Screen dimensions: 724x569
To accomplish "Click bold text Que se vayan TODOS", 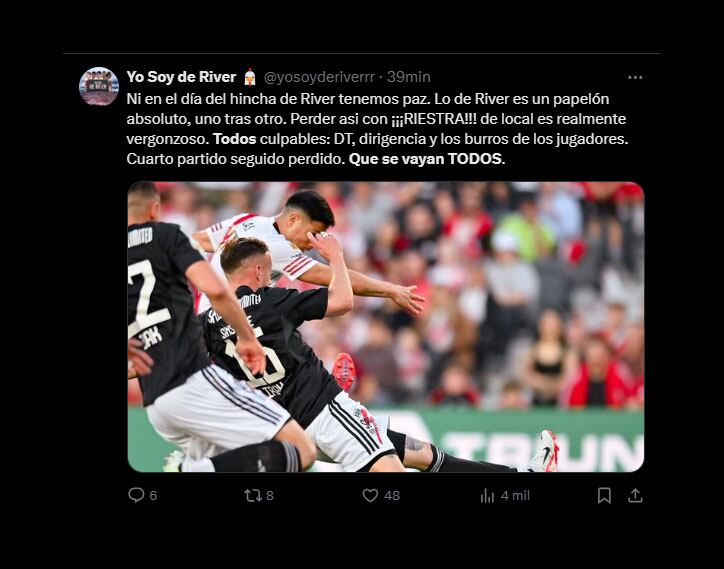I will (427, 159).
